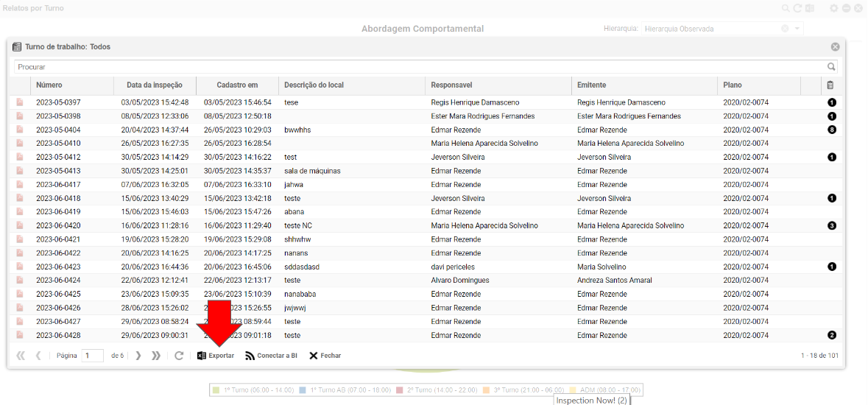Clear the Hierarquia Observada selection
This screenshot has width=868, height=405.
click(784, 29)
